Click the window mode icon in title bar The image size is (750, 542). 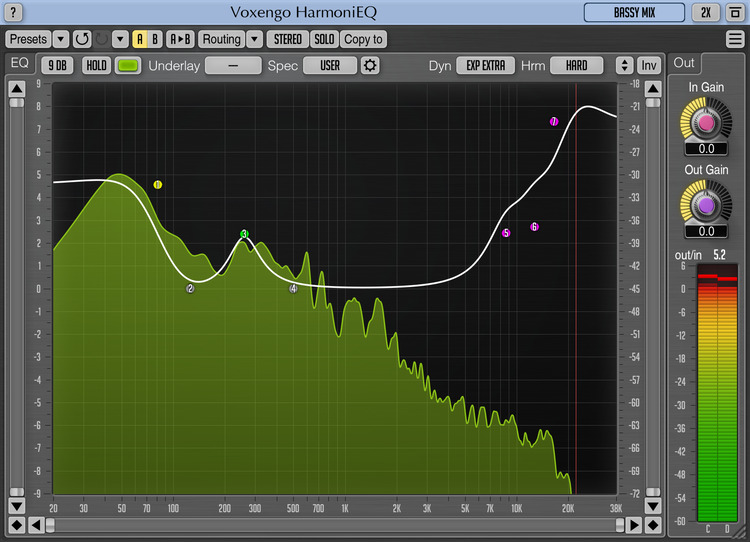[x=735, y=12]
